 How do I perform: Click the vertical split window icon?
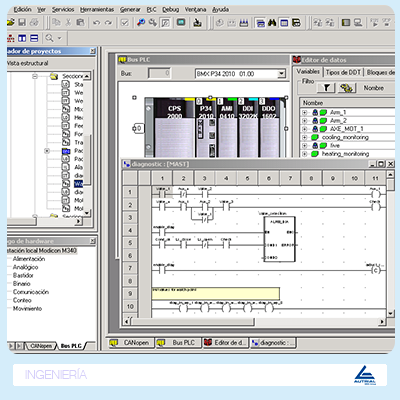22,38
